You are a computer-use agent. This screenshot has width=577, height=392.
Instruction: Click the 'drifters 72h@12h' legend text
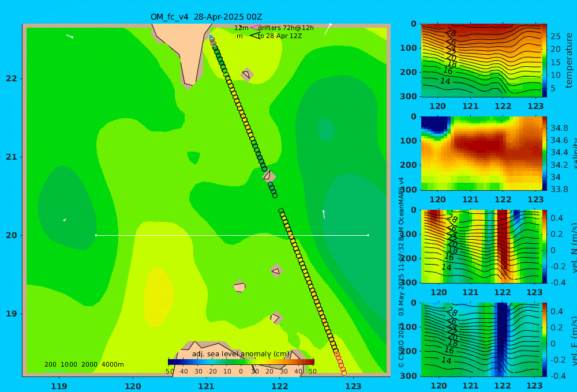[286, 28]
